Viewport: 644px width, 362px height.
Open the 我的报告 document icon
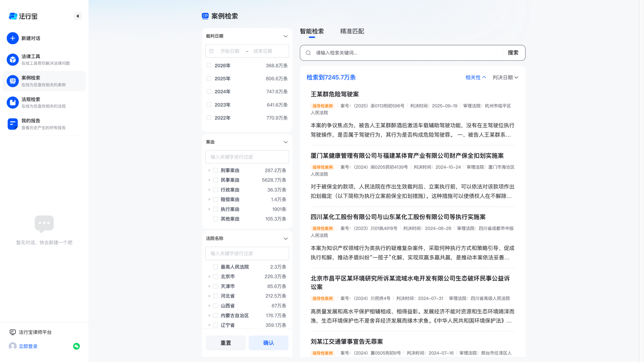click(x=12, y=124)
